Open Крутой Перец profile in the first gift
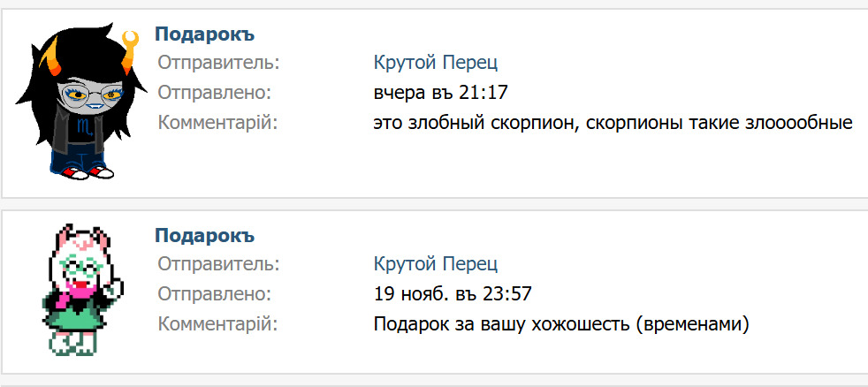The height and width of the screenshot is (387, 868). (x=436, y=63)
